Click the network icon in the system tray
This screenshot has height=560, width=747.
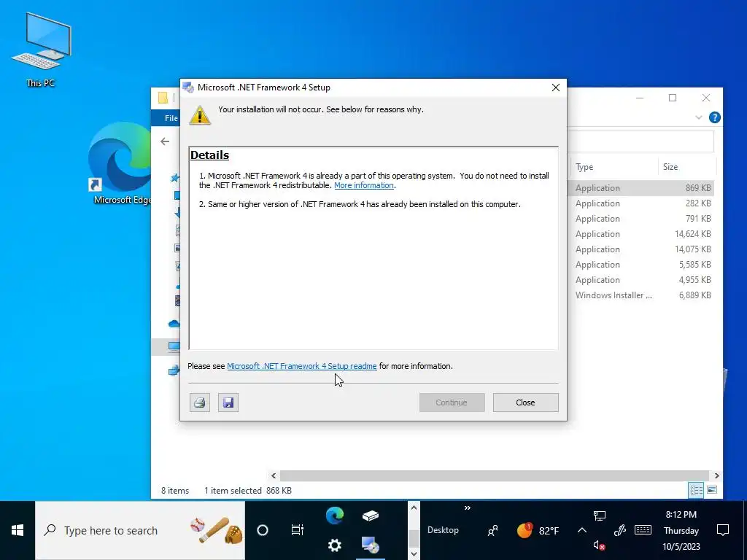[x=600, y=516]
